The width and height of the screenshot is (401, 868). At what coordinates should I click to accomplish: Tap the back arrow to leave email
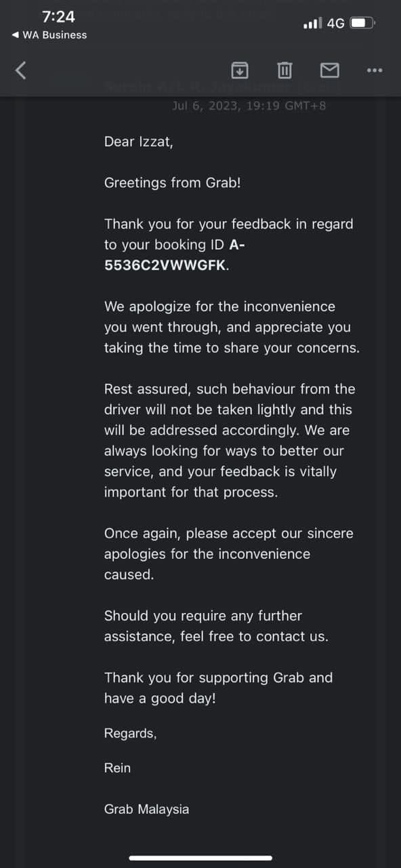pos(21,70)
